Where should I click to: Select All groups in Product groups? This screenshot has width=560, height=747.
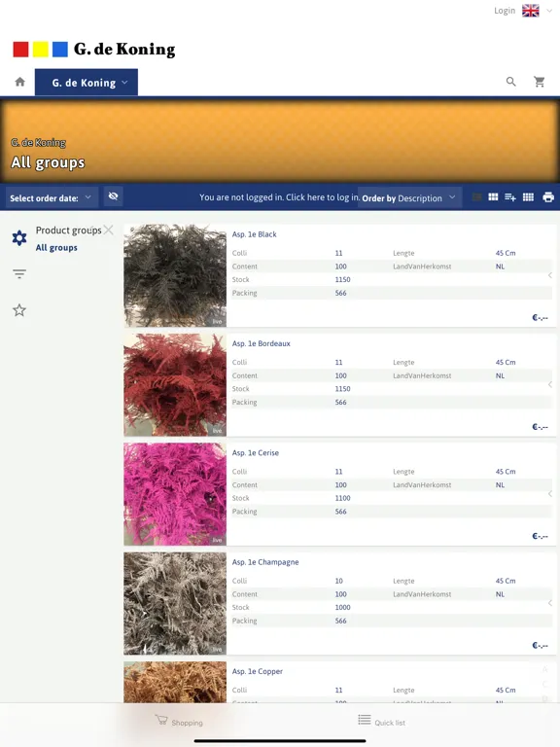56,248
